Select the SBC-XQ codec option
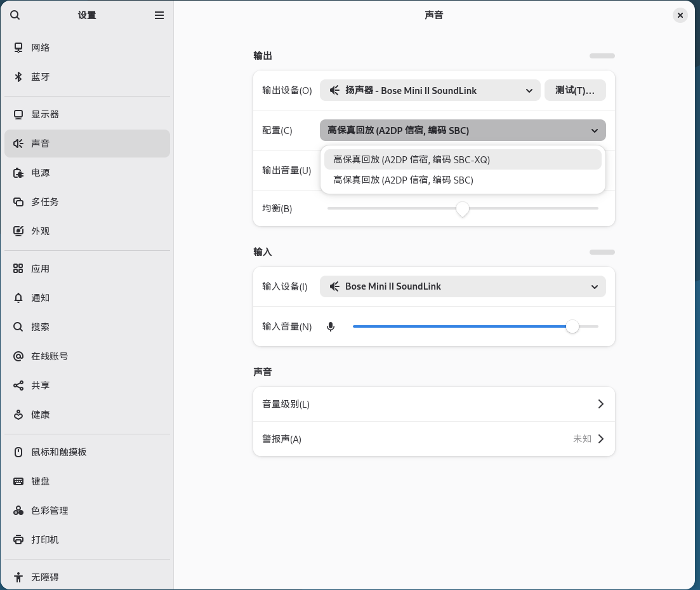Viewport: 700px width, 590px height. [463, 160]
